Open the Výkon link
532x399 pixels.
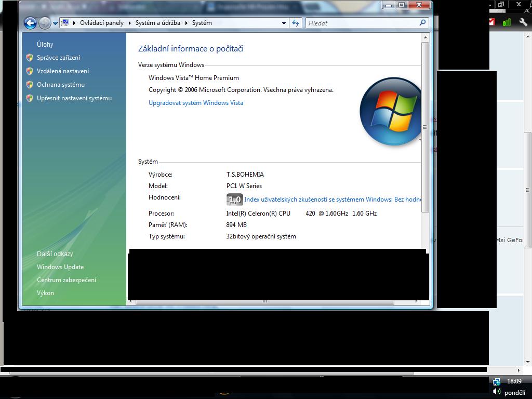pyautogui.click(x=46, y=293)
